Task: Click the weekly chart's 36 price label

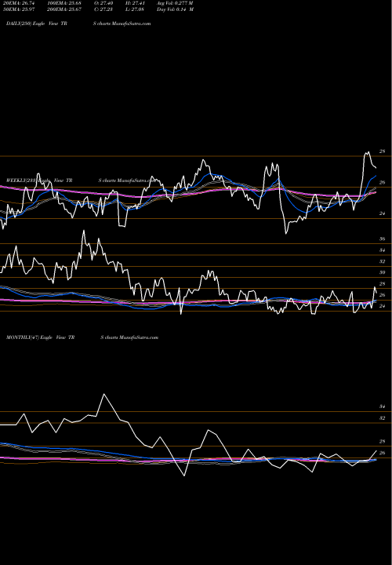Action: 383,239
